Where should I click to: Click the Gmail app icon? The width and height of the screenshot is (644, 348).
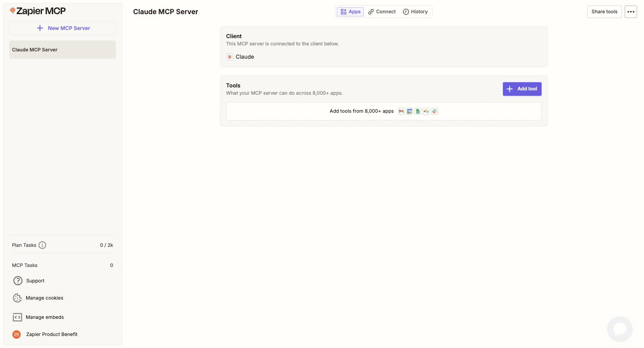click(401, 111)
